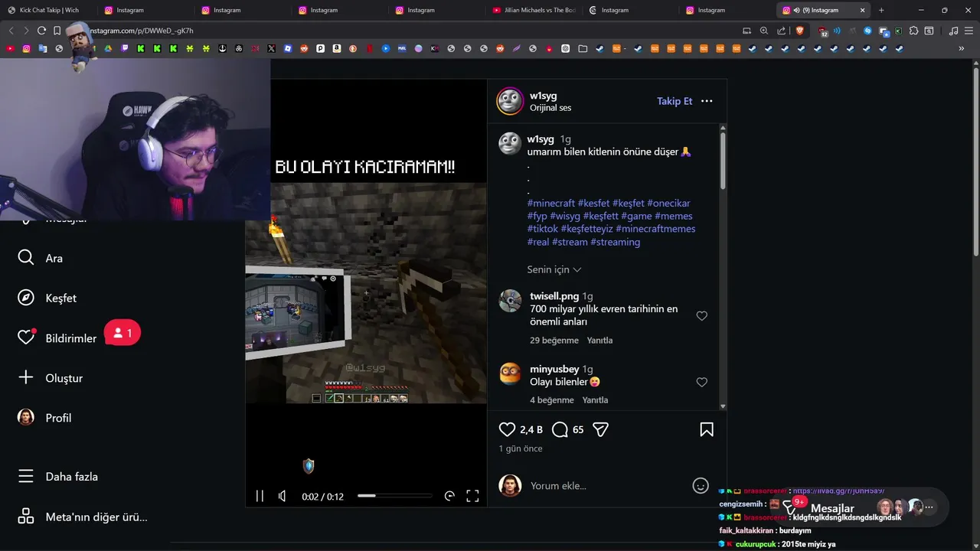The width and height of the screenshot is (980, 551).
Task: Like the post with the heart icon
Action: coord(507,429)
